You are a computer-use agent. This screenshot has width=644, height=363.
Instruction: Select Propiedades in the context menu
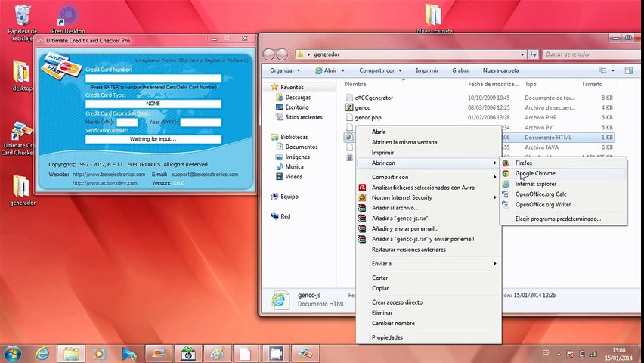387,337
